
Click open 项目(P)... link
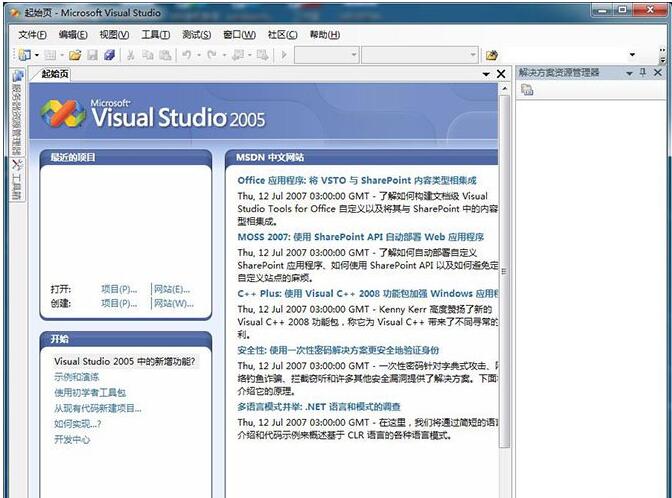(119, 289)
